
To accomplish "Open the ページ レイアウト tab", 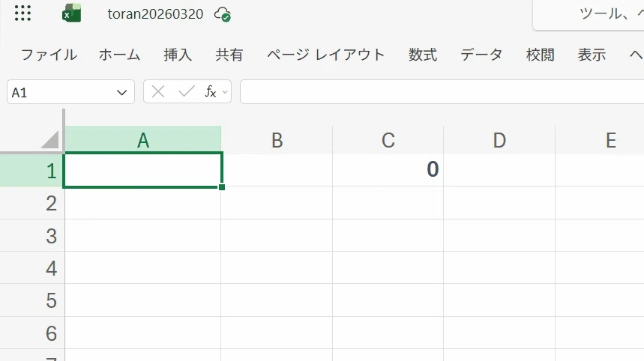I will click(x=325, y=55).
